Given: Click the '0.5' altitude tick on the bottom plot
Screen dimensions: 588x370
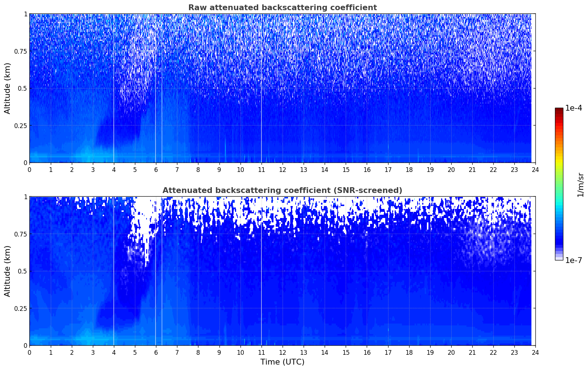Looking at the screenshot, I should (x=22, y=271).
